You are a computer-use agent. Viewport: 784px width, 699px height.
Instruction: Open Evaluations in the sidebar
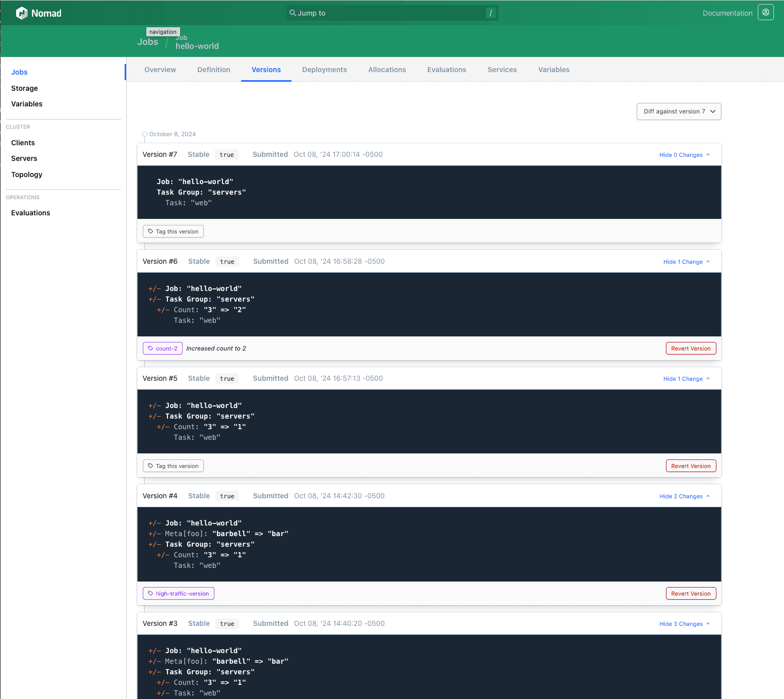pos(30,213)
